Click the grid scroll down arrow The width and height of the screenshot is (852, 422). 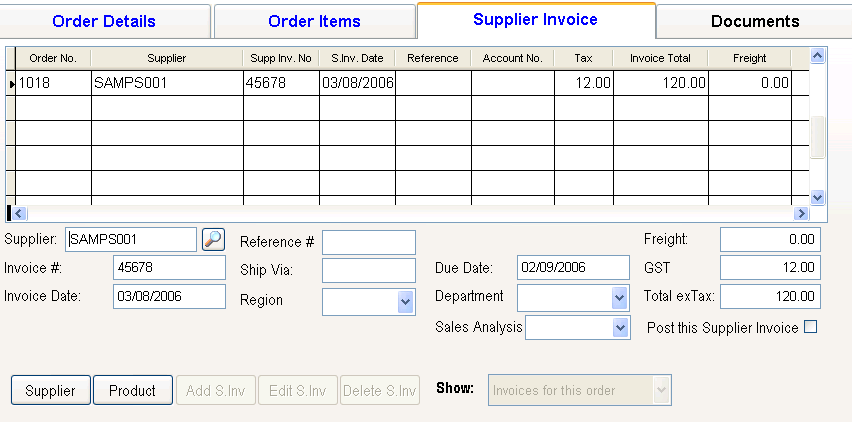pos(817,198)
